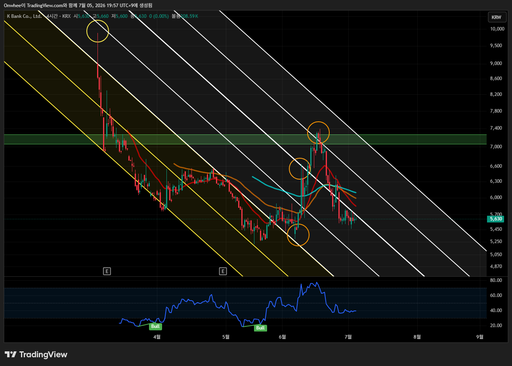Click the KRX exchange text in header
512x366 pixels.
click(x=66, y=16)
